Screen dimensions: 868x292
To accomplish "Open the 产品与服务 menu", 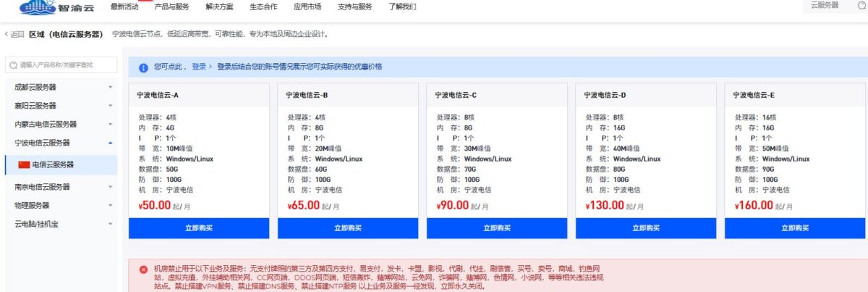I will (172, 7).
